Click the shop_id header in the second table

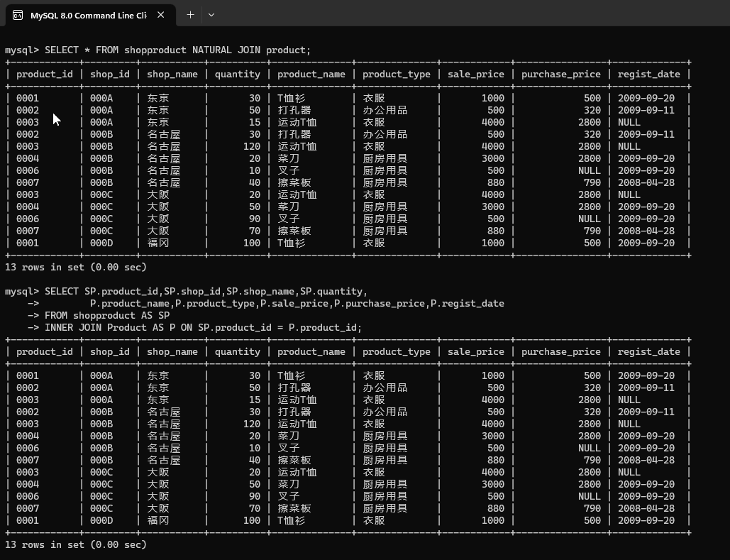click(110, 352)
